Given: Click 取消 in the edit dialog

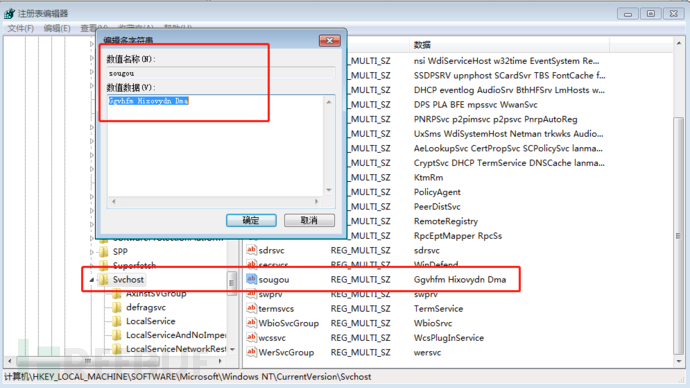Looking at the screenshot, I should click(309, 220).
